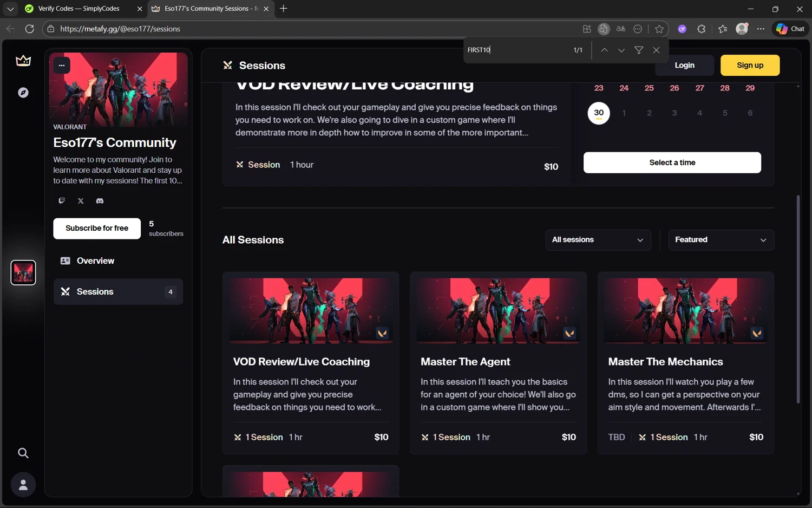Click the sessions page vertical scrollbar
The width and height of the screenshot is (812, 508).
pos(798,299)
